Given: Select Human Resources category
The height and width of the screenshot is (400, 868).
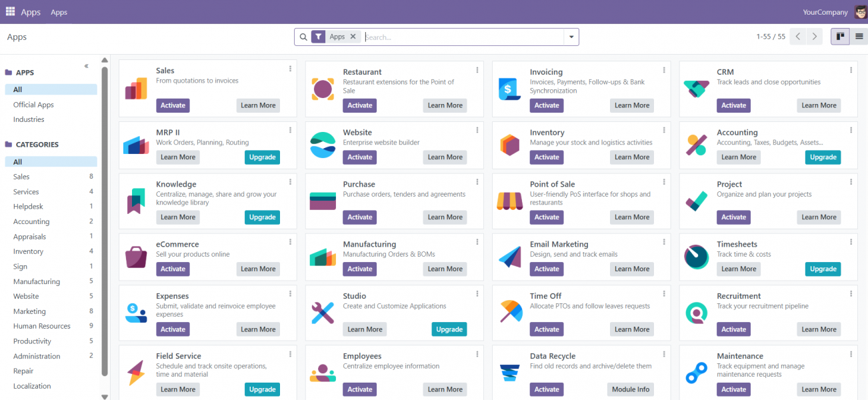Looking at the screenshot, I should pos(41,326).
